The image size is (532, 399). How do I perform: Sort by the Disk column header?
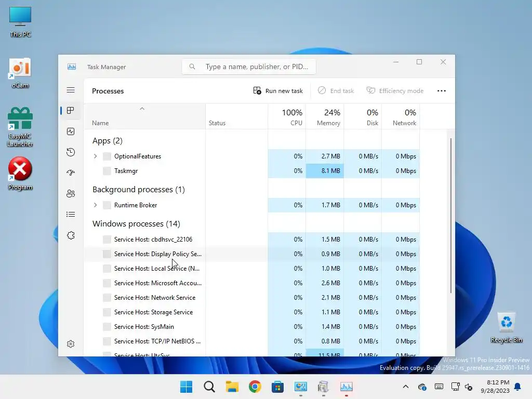pyautogui.click(x=363, y=117)
